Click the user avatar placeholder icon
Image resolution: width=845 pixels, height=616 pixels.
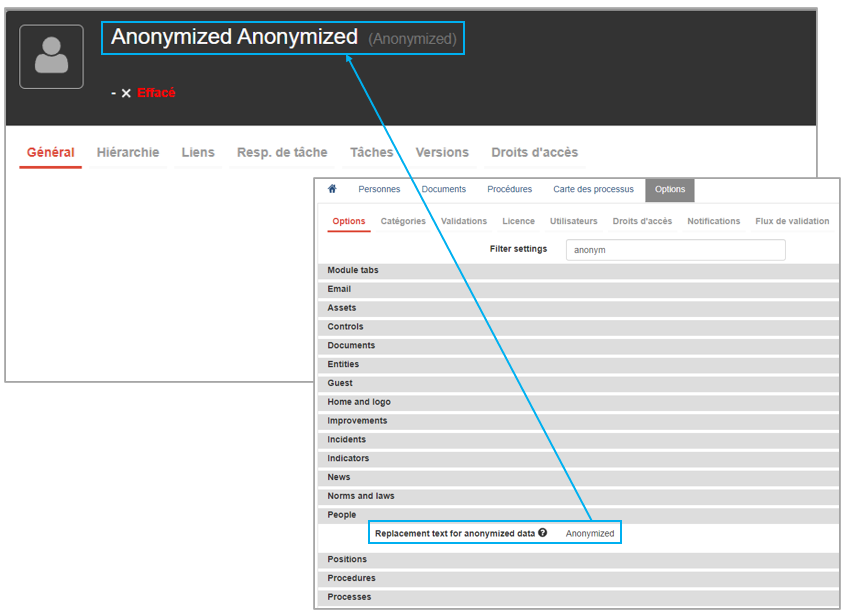pos(51,57)
